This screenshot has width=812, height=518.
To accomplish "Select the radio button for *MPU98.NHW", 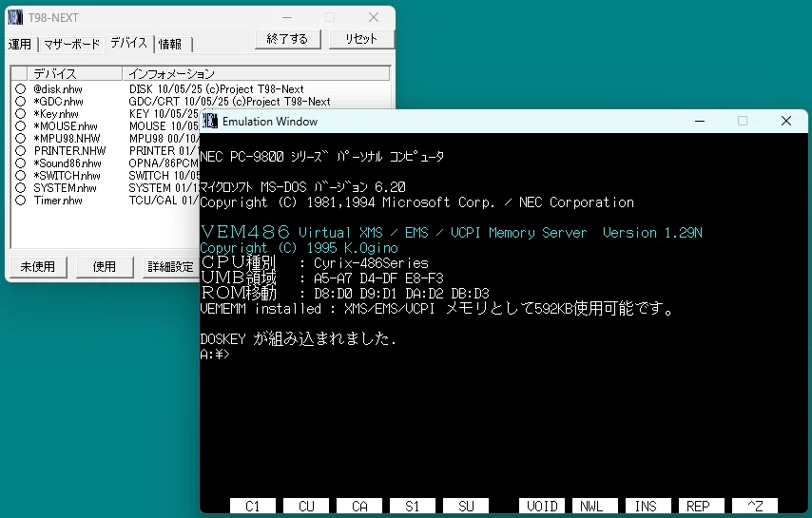I will tap(20, 139).
